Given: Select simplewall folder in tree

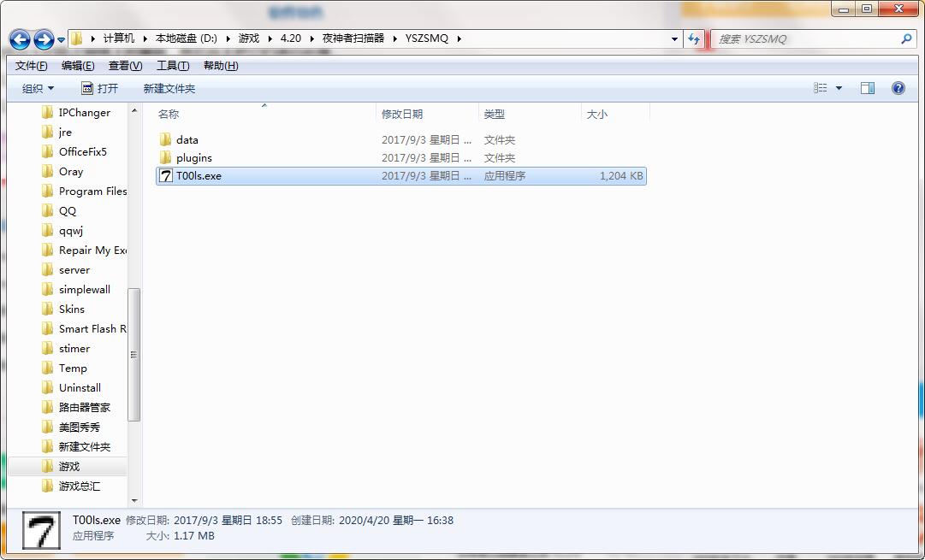Looking at the screenshot, I should [77, 290].
